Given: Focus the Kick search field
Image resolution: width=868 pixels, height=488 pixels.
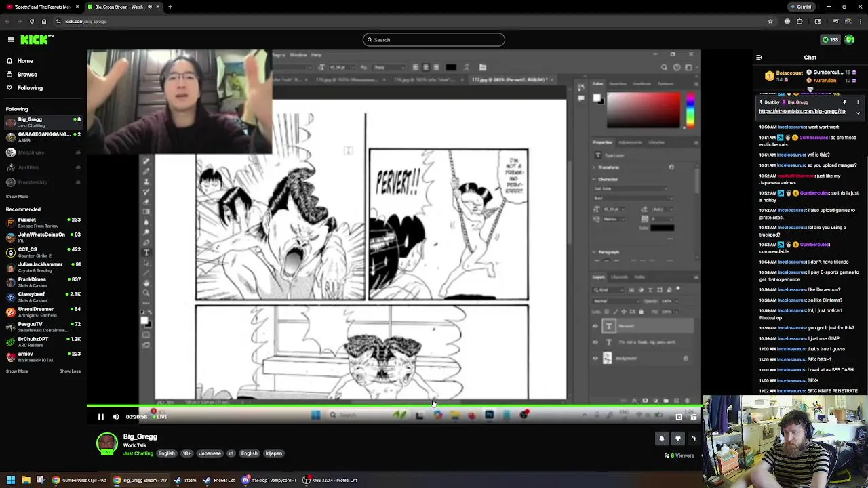Looking at the screenshot, I should [434, 40].
